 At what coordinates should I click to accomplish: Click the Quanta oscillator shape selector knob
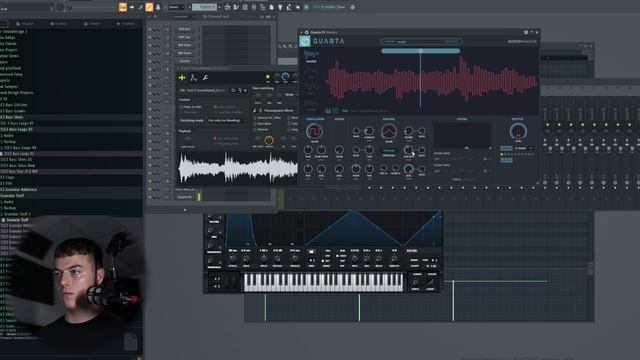point(314,131)
